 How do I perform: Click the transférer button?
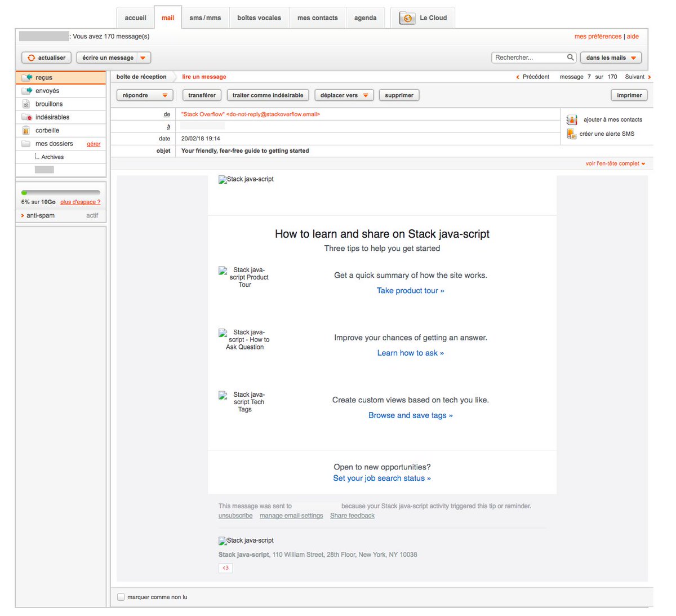point(202,95)
